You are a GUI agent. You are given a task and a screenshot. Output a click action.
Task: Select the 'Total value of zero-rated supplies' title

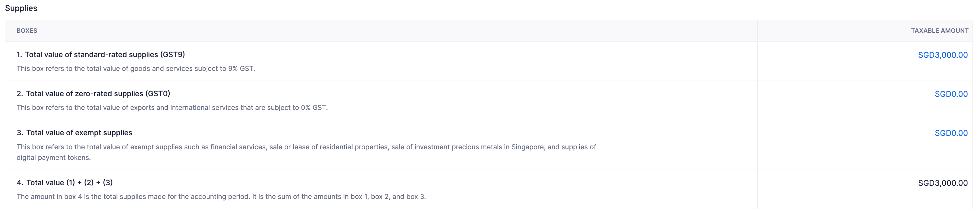tap(85, 94)
